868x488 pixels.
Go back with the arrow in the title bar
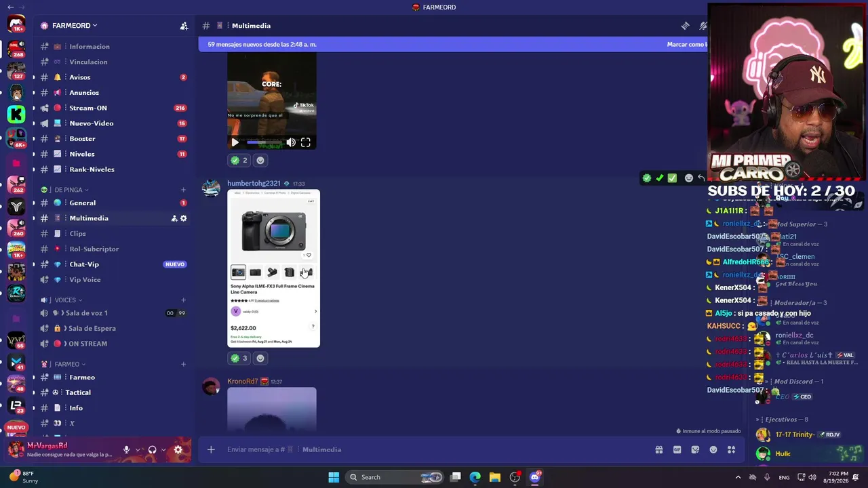(x=10, y=7)
